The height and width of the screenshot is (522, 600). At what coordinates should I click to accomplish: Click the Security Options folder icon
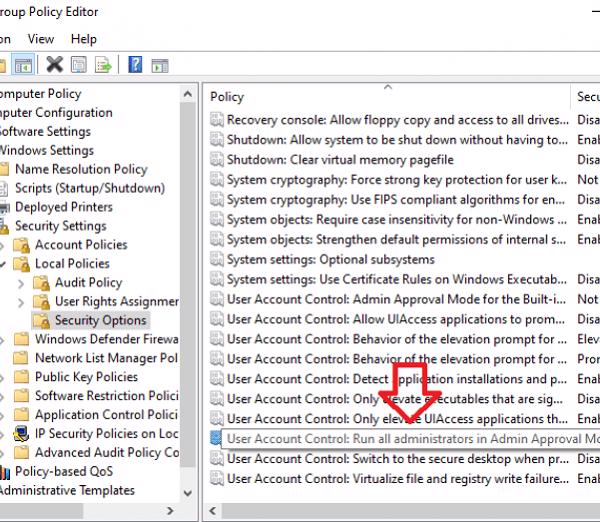coord(41,320)
